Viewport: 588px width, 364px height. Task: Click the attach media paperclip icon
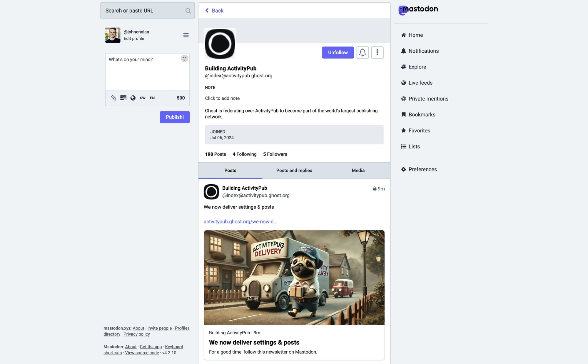[x=113, y=98]
